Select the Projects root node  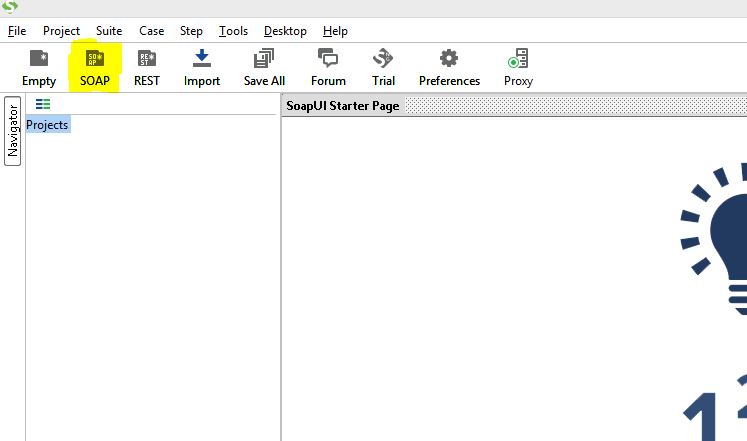point(48,125)
